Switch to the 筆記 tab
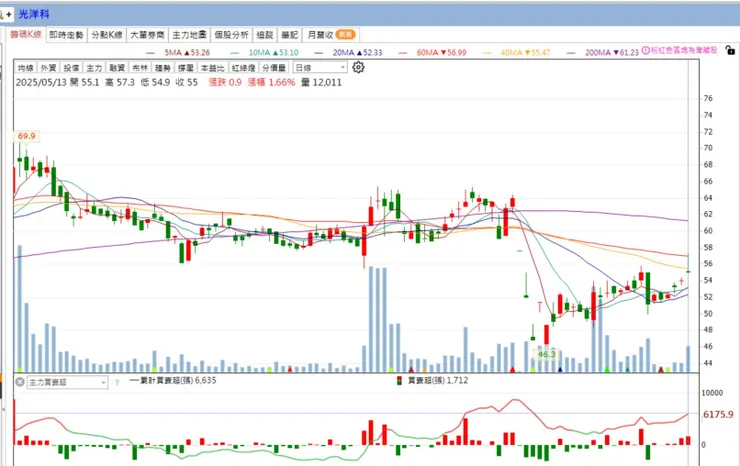The height and width of the screenshot is (466, 740). click(290, 35)
